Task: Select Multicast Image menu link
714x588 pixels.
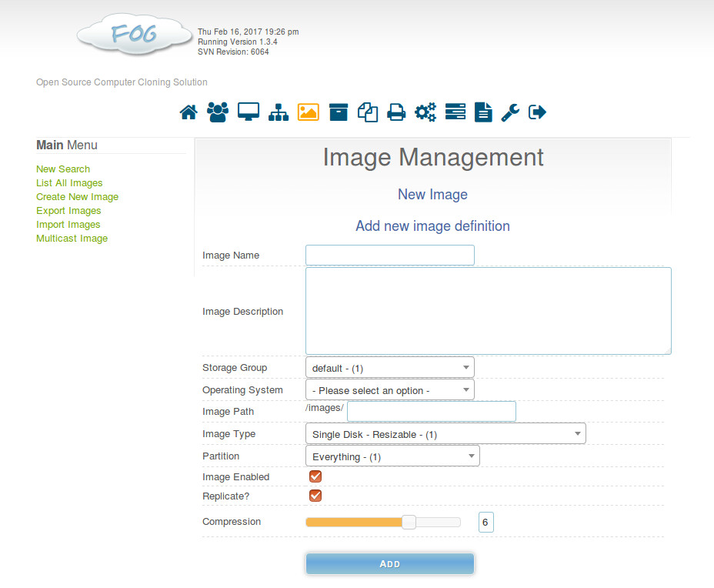Action: coord(72,239)
